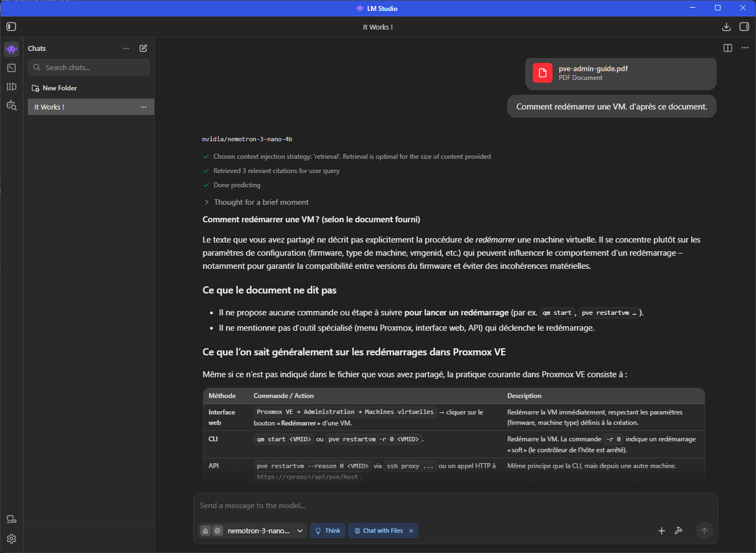
Task: Click the eject model icon
Action: [205, 531]
